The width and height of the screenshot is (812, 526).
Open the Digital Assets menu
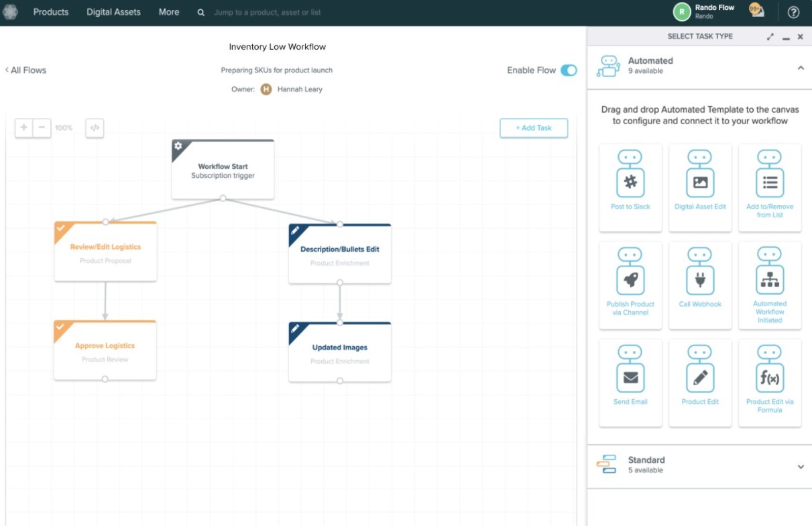pyautogui.click(x=113, y=12)
